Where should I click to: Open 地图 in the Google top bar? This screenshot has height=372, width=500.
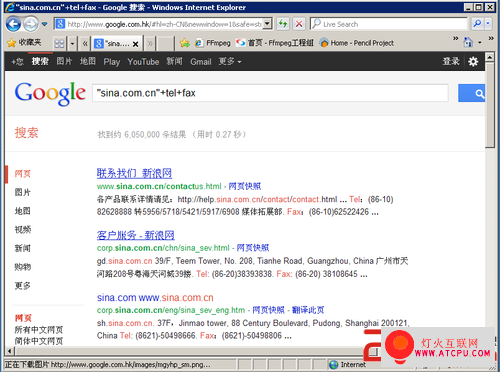coord(88,62)
